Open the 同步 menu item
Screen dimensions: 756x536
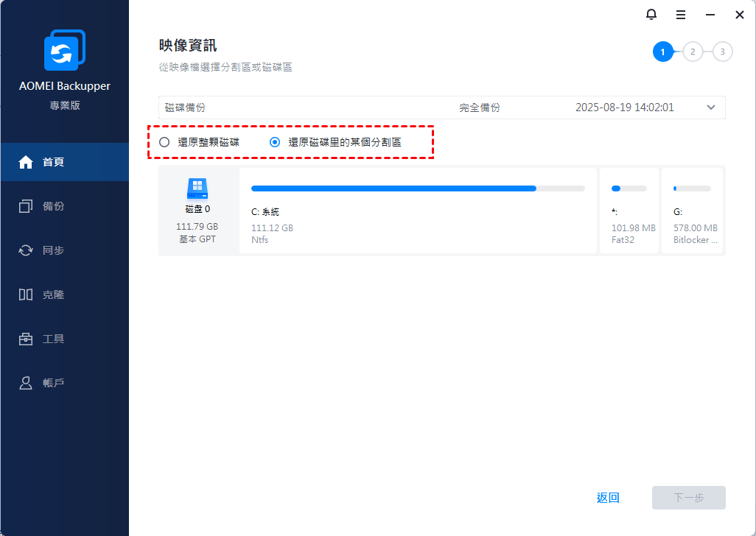tap(65, 250)
